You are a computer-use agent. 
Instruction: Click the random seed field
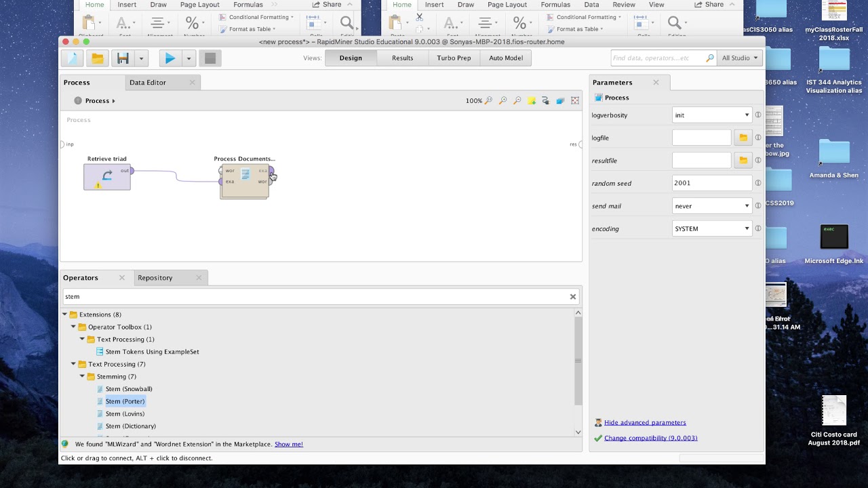tap(711, 183)
